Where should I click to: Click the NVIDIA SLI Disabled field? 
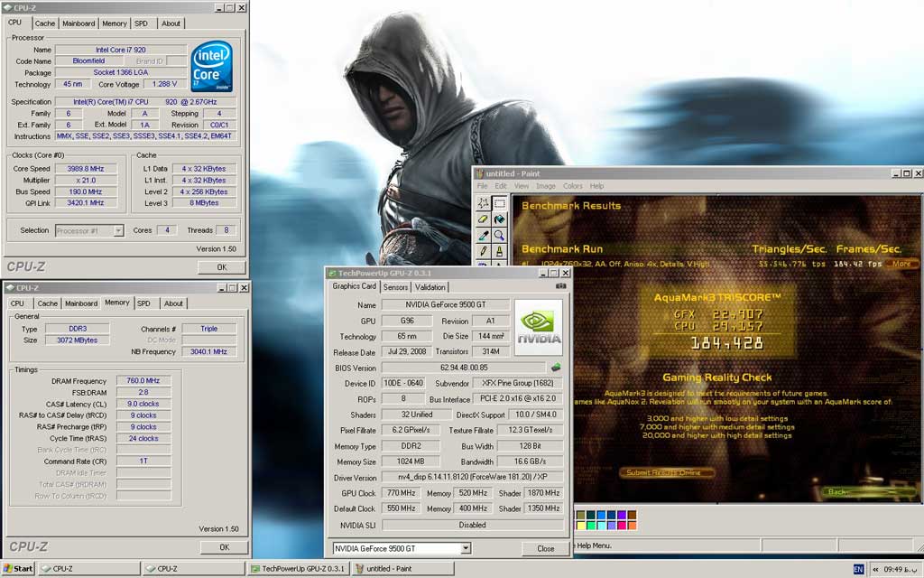[472, 525]
